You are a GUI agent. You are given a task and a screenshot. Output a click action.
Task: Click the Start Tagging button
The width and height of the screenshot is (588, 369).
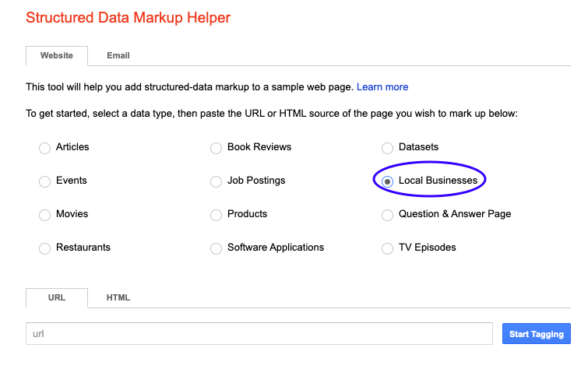(536, 334)
